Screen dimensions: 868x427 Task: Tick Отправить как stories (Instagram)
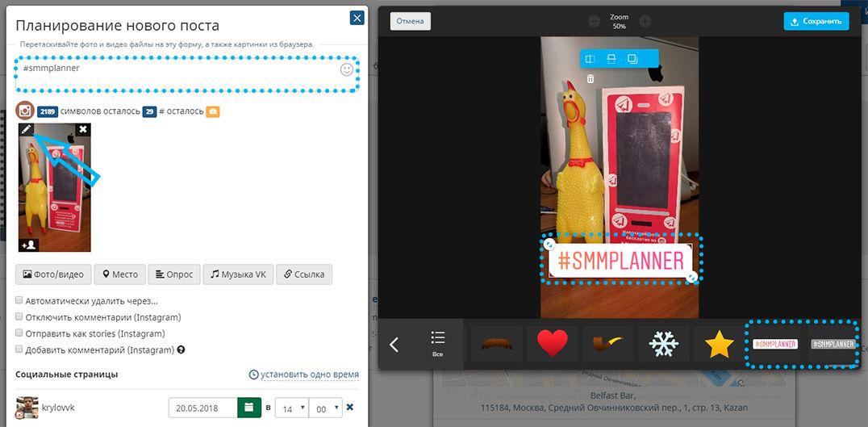[19, 333]
